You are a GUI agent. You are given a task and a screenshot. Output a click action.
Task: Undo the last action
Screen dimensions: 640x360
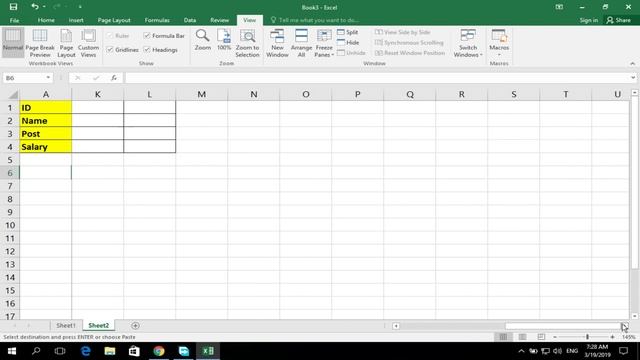[35, 7]
